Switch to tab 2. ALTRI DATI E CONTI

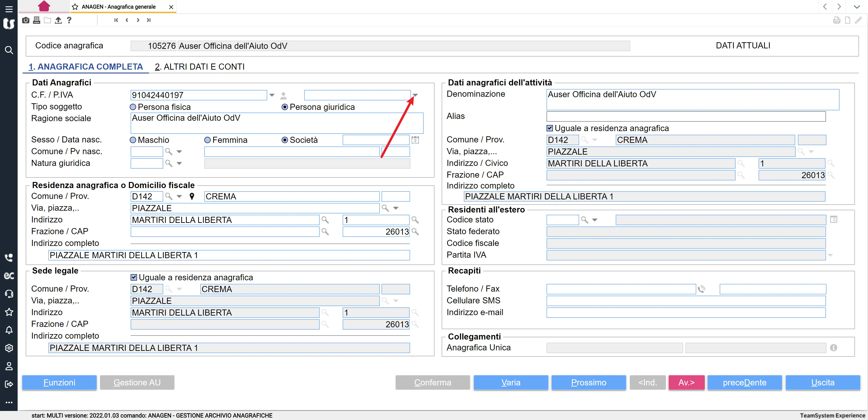pos(199,67)
